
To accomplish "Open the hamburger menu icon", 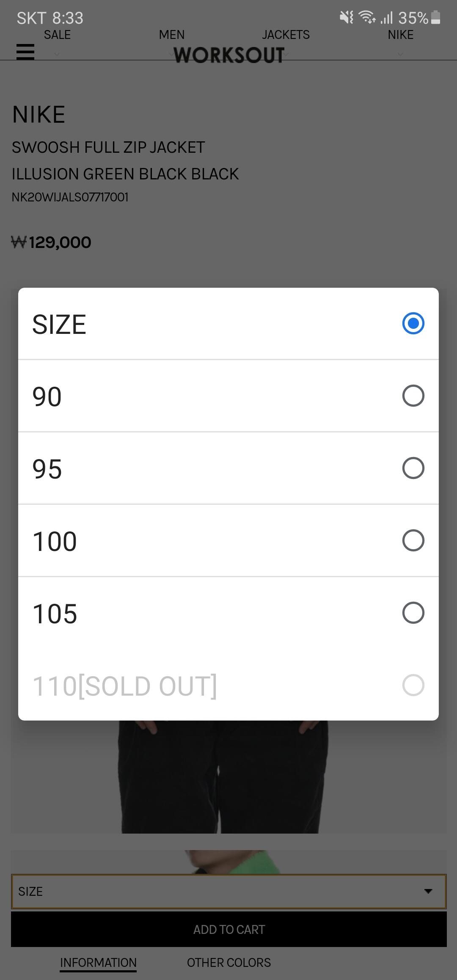I will [x=25, y=52].
